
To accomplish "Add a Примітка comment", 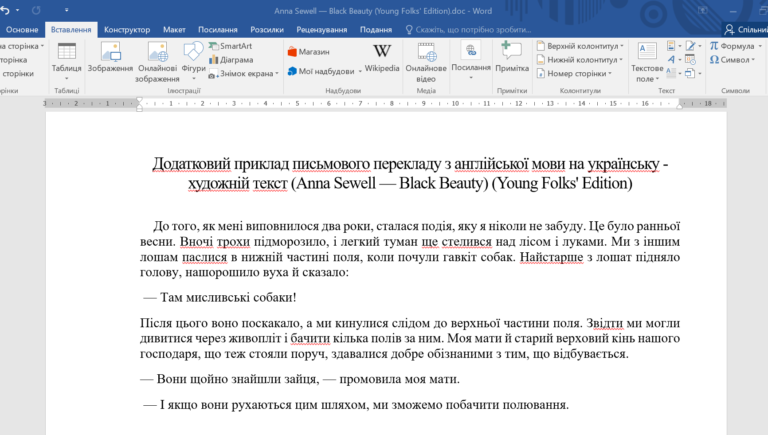I will click(x=512, y=58).
